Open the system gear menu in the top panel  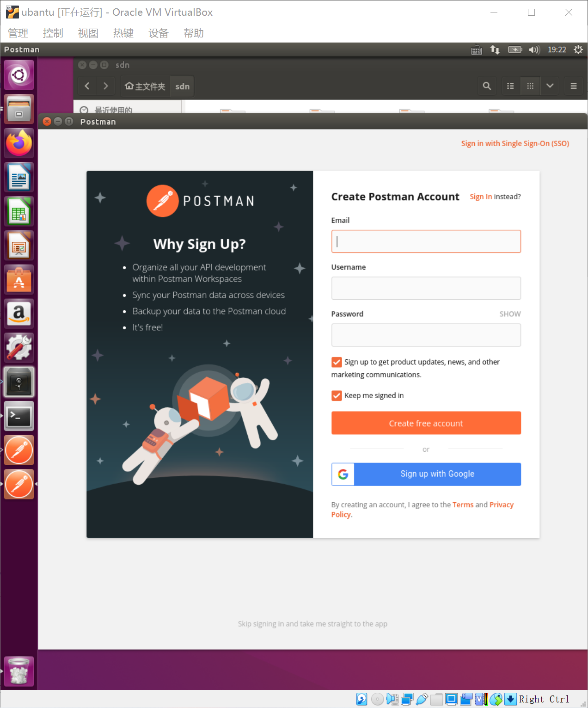point(578,49)
